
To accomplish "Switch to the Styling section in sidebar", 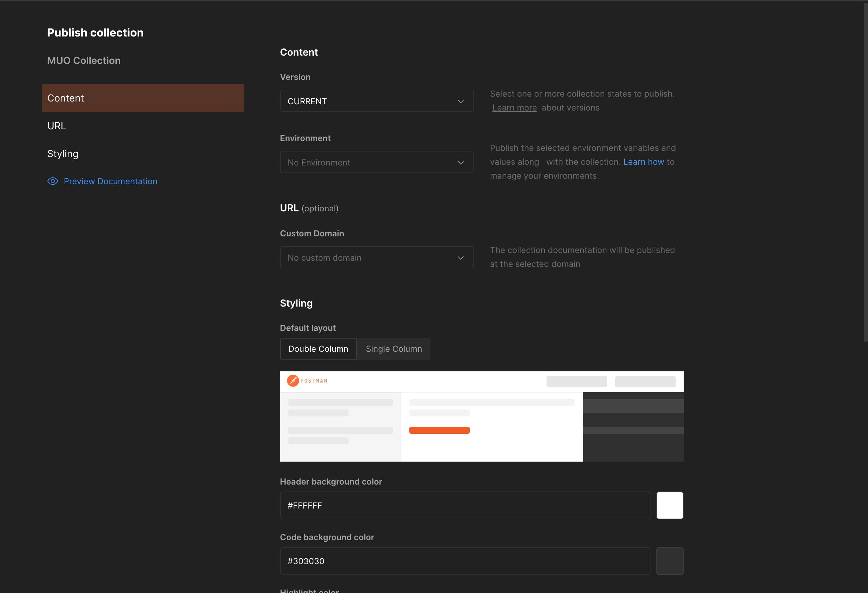I will click(63, 153).
